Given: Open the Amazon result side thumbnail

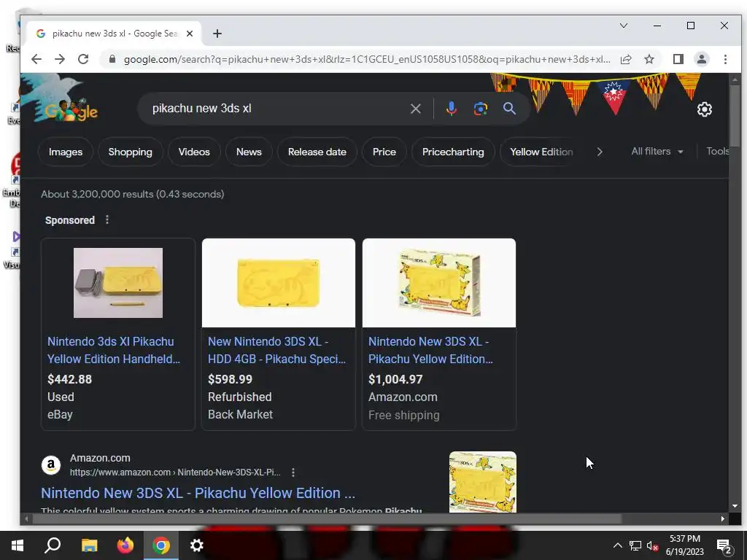Looking at the screenshot, I should (483, 482).
